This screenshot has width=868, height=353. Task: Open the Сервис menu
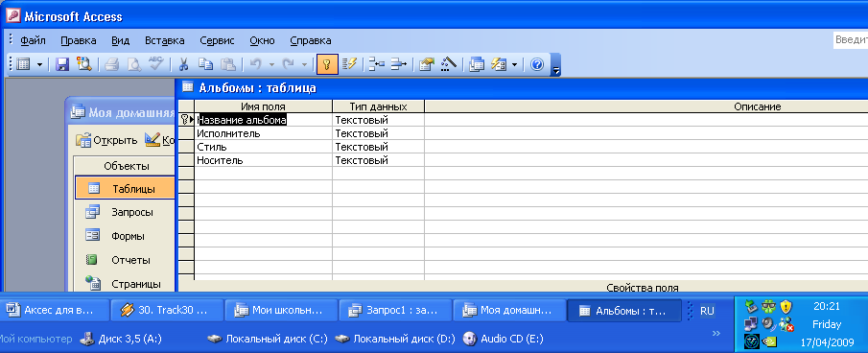217,40
